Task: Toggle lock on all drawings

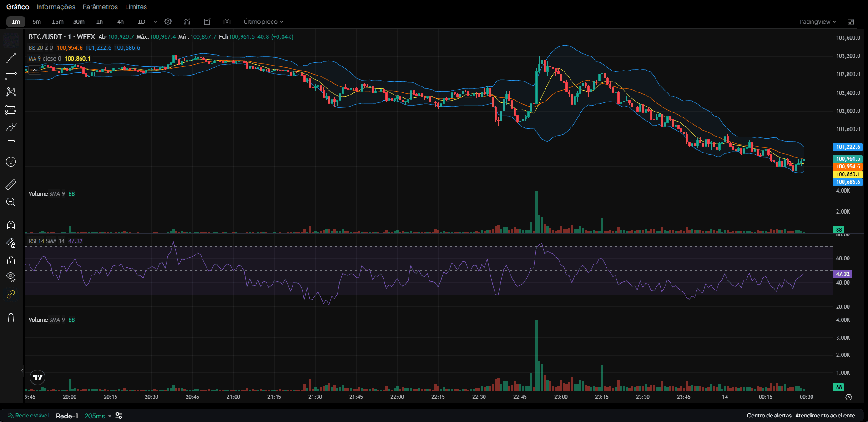Action: point(11,260)
